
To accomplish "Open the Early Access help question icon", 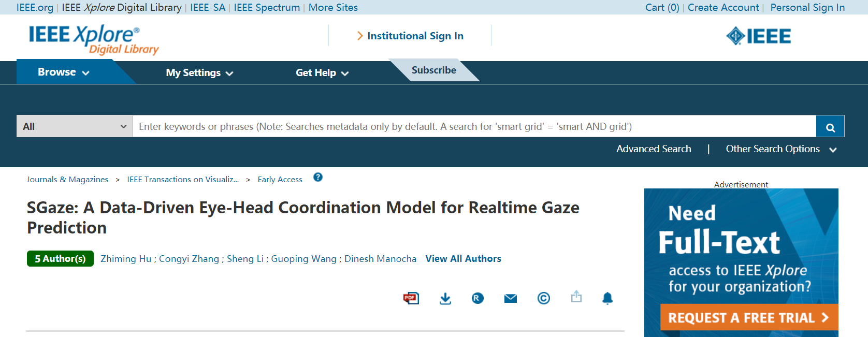I will tap(318, 178).
